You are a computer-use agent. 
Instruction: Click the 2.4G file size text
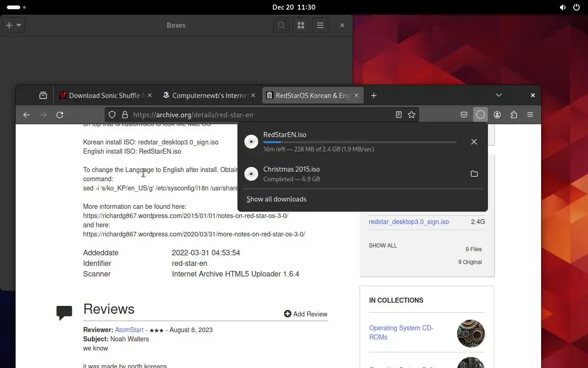(x=478, y=222)
